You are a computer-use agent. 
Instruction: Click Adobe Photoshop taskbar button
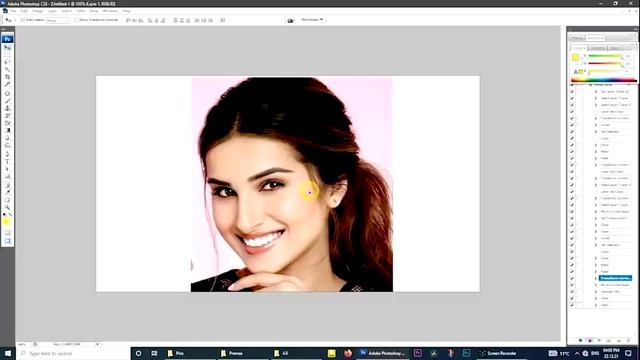383,353
